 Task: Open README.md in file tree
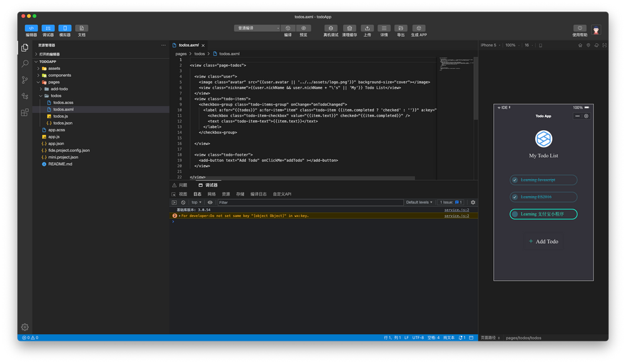point(101,163)
